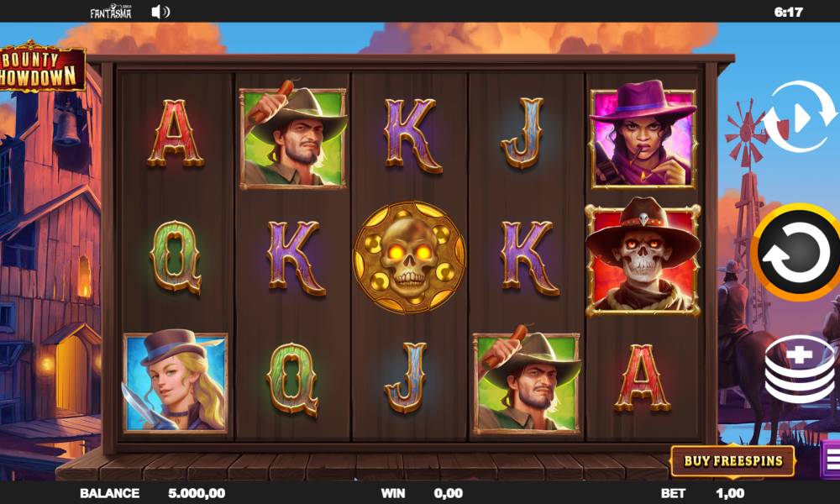Click the balance amount 5.000,00
840x504 pixels.
point(197,493)
